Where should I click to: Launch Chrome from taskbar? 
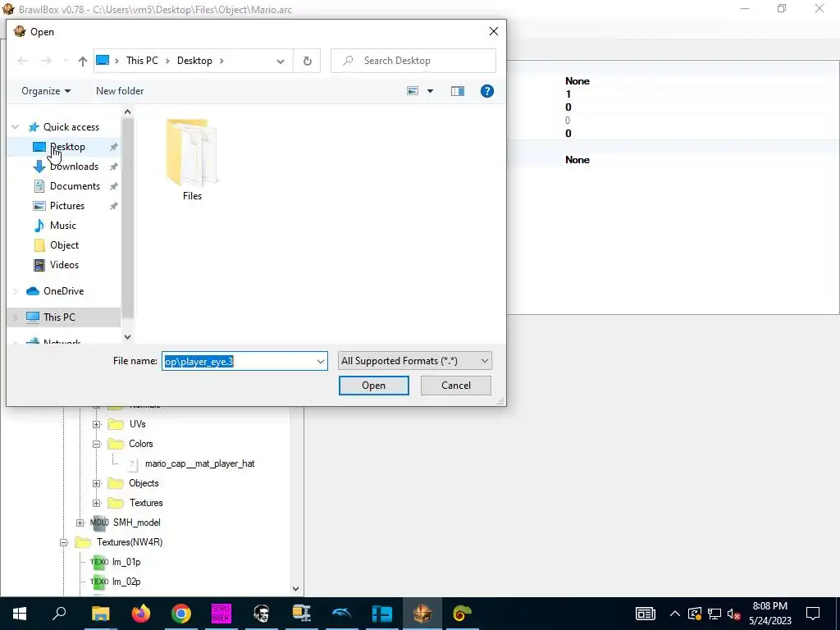coord(181,614)
